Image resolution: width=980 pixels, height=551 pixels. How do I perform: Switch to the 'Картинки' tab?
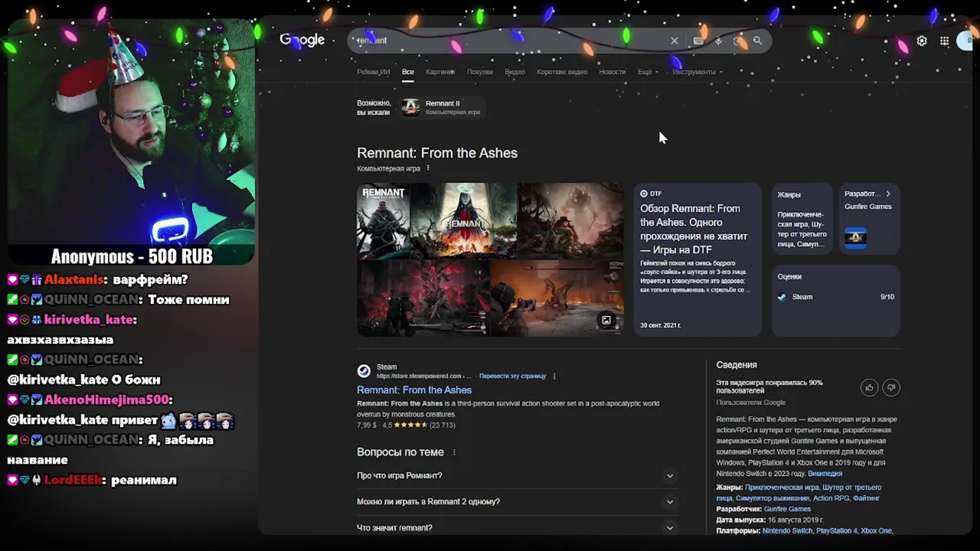pos(440,72)
